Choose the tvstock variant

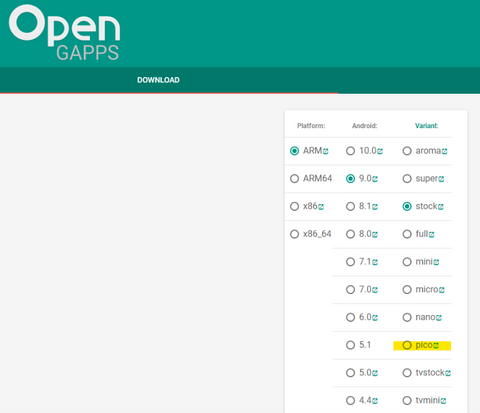pyautogui.click(x=407, y=372)
